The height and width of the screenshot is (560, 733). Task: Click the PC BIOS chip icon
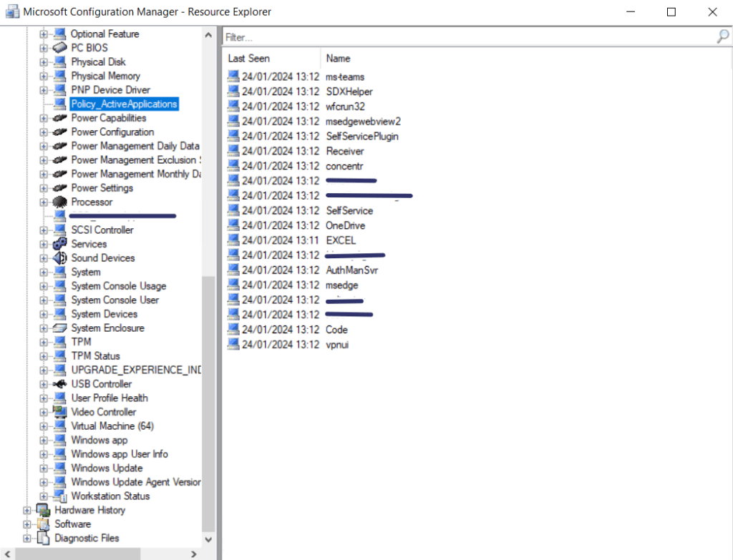click(60, 48)
